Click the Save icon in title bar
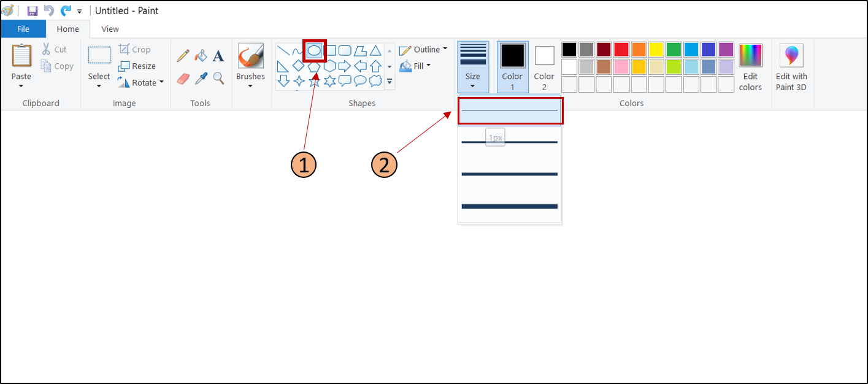This screenshot has width=868, height=384. [x=33, y=10]
